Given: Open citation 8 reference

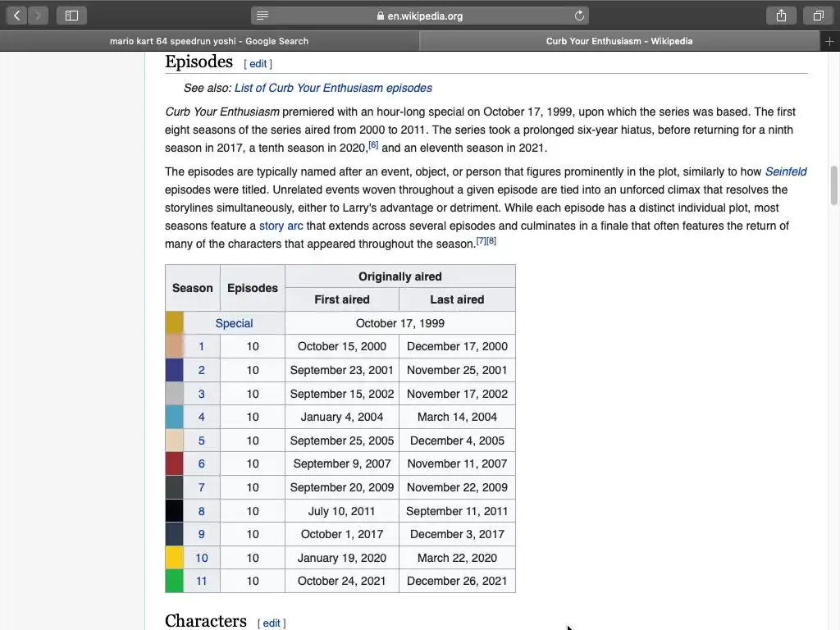Looking at the screenshot, I should coord(491,241).
